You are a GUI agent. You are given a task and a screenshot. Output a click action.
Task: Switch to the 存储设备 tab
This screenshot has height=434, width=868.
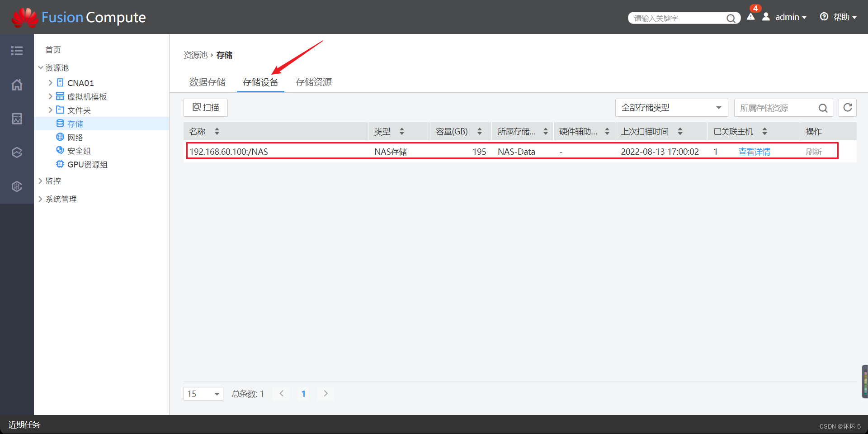coord(260,82)
